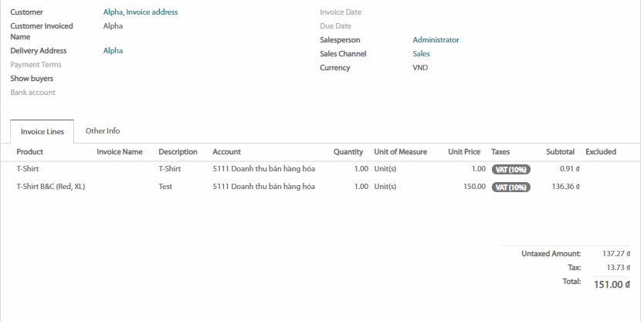This screenshot has height=321, width=644.
Task: Open the Delivery Address Alpha link
Action: click(114, 51)
